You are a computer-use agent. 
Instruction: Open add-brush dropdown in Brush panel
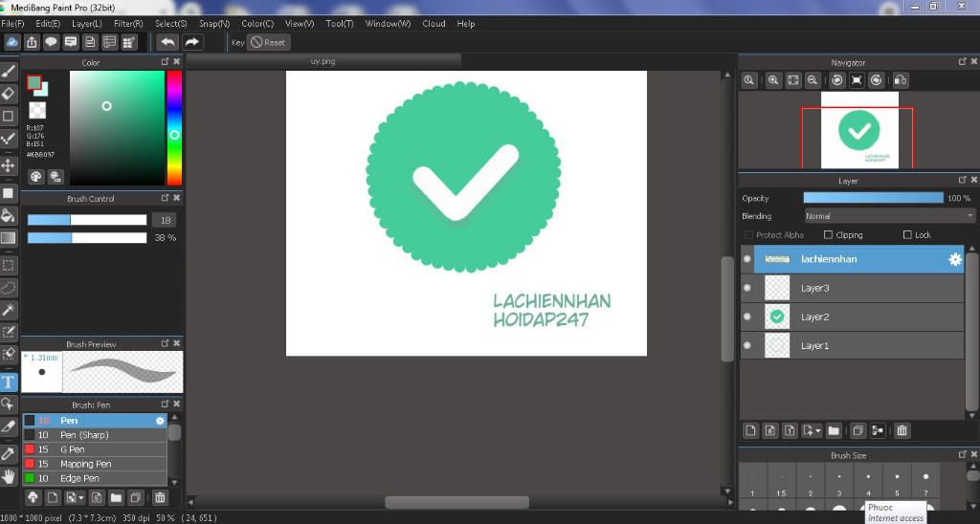point(75,498)
